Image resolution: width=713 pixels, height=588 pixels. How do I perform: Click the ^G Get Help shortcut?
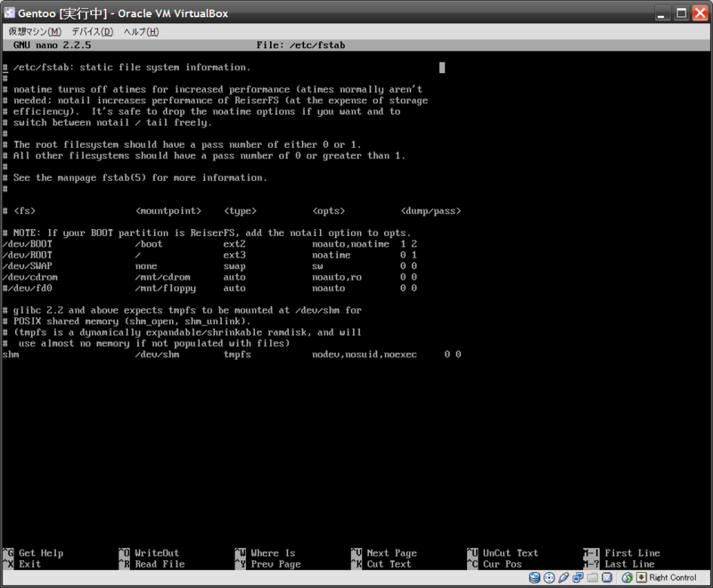pos(33,553)
